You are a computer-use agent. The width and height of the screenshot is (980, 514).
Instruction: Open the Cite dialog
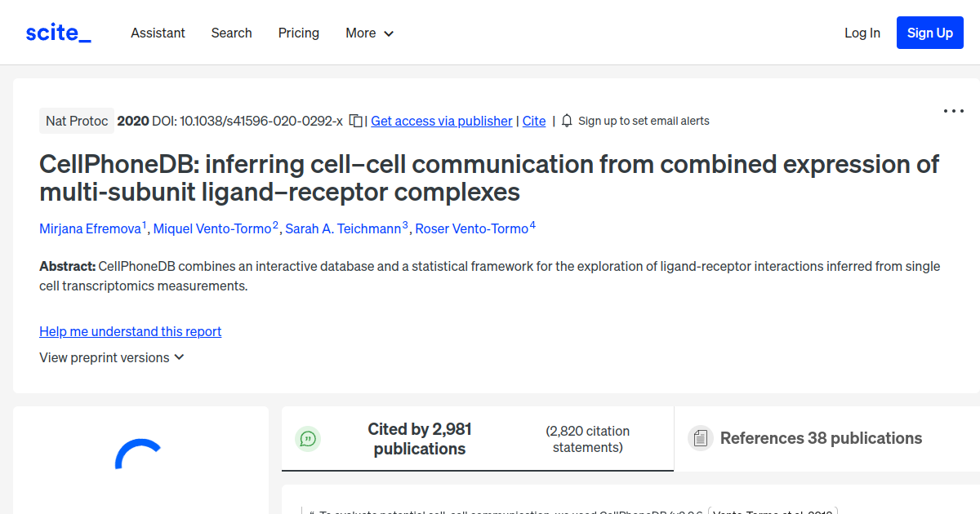[x=533, y=121]
